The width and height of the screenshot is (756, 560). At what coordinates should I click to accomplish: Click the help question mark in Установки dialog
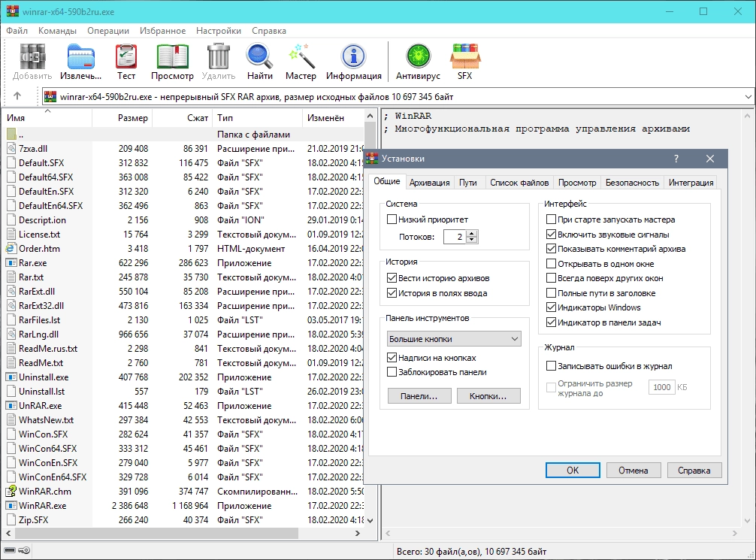tap(676, 159)
